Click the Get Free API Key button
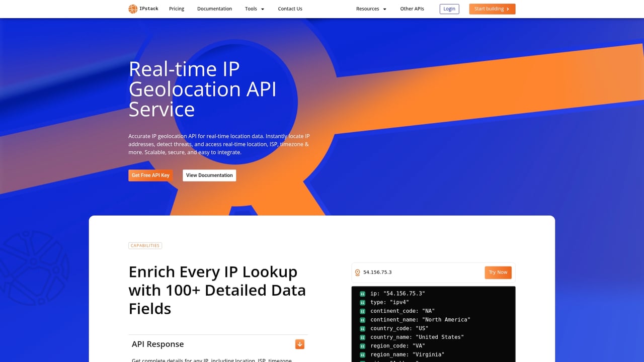 pos(150,175)
